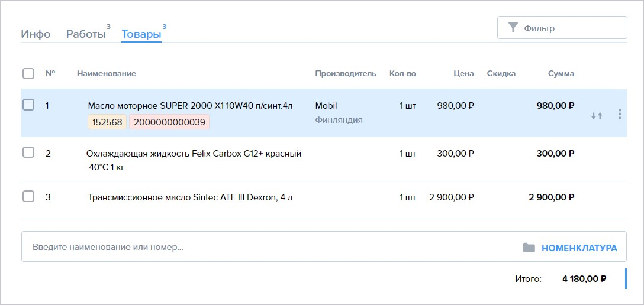
Task: Click the price cell 300,00 ₽ in the Цена column
Action: pyautogui.click(x=456, y=154)
